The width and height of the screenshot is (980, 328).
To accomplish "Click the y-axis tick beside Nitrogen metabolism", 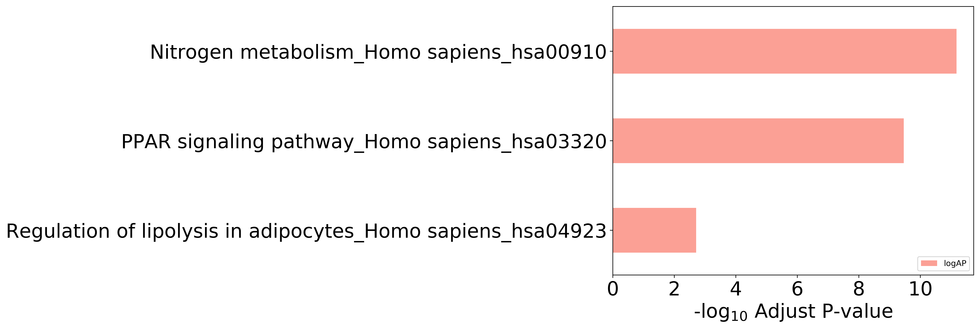I will [x=611, y=51].
